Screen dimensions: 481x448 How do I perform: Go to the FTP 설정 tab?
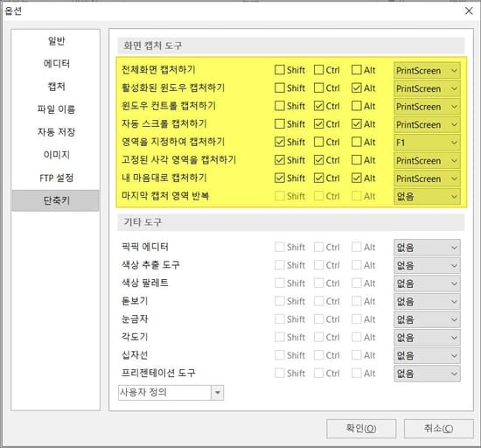click(x=56, y=178)
